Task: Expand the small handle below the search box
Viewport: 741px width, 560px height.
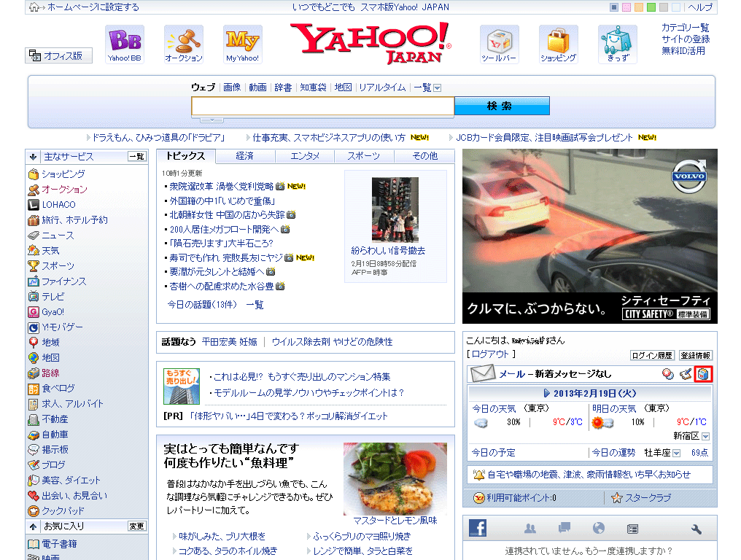Action: coord(212,120)
